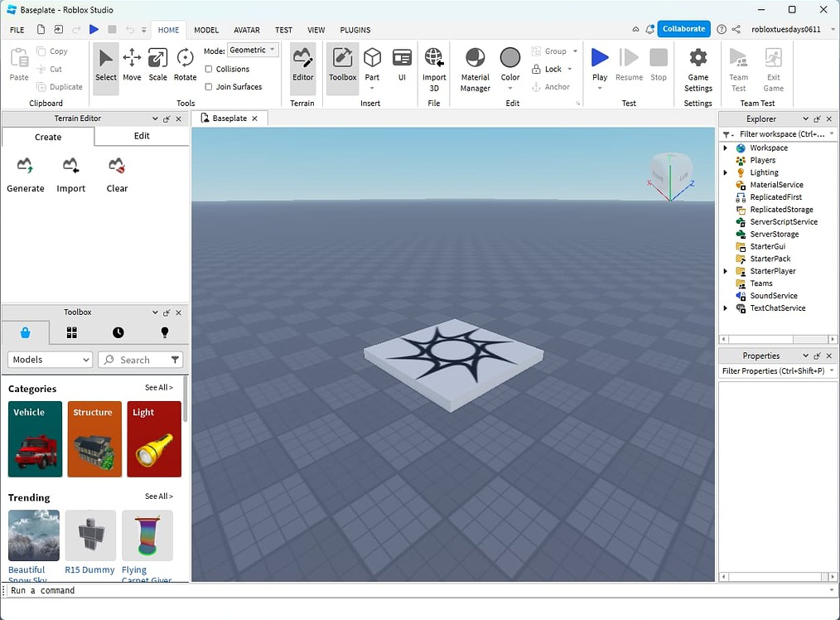The width and height of the screenshot is (840, 620).
Task: Click the Collaborate button
Action: coord(683,28)
